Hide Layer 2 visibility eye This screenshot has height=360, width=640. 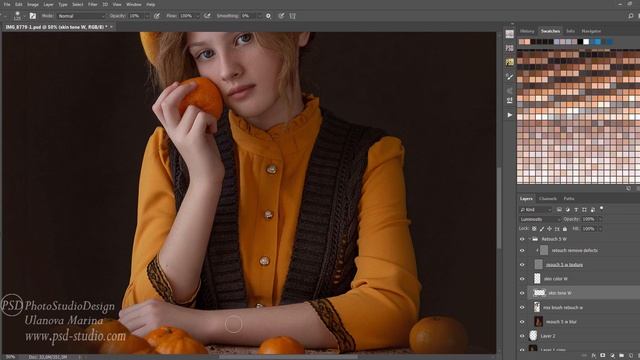point(522,336)
